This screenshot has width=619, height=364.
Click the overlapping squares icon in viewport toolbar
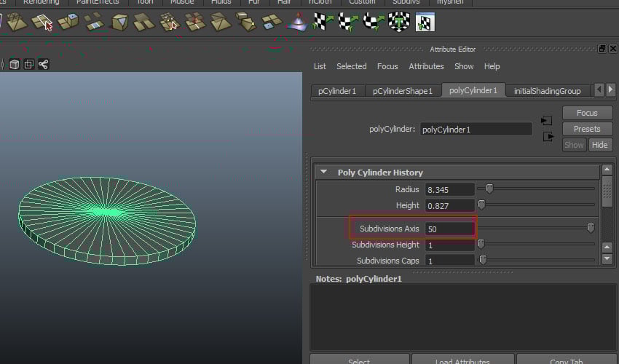(x=29, y=64)
